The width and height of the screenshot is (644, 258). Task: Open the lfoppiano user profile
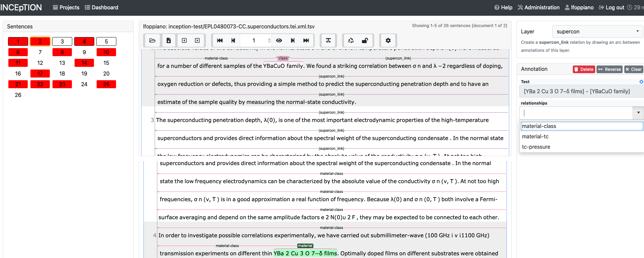[x=579, y=7]
